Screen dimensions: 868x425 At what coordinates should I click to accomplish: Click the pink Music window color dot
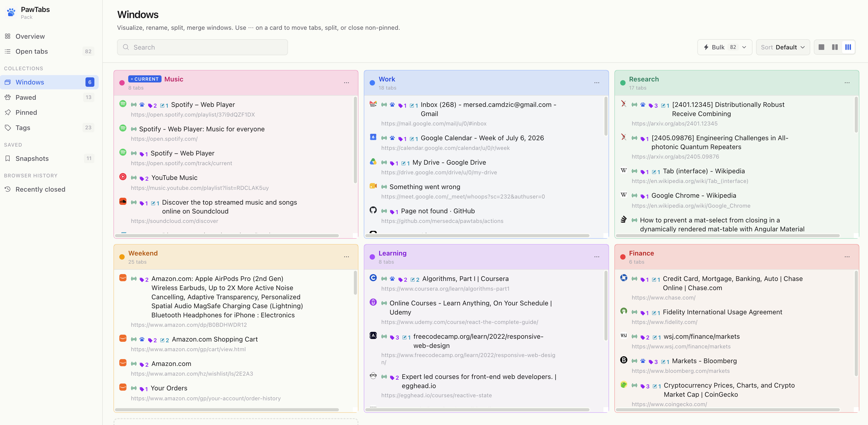(122, 83)
